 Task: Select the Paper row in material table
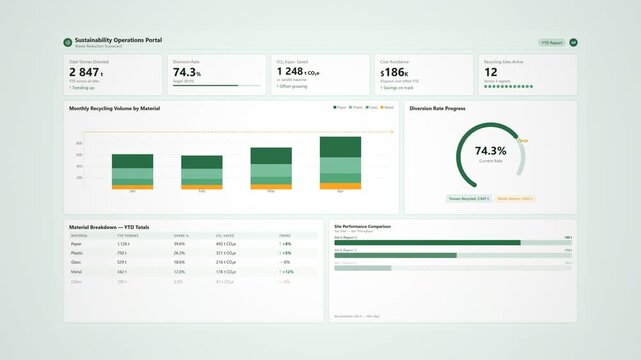click(x=193, y=244)
